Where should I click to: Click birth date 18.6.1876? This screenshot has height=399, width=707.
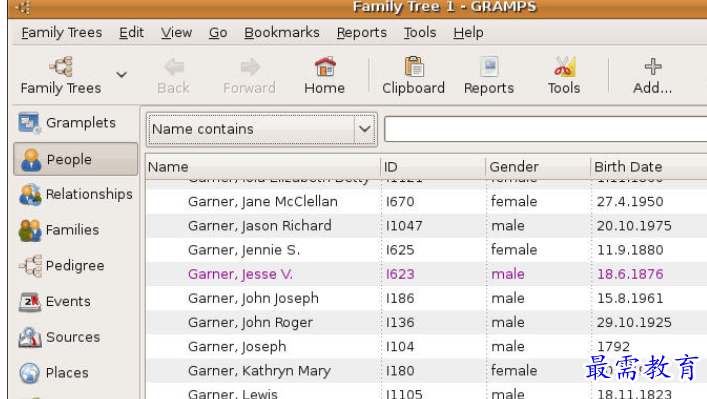pyautogui.click(x=630, y=274)
